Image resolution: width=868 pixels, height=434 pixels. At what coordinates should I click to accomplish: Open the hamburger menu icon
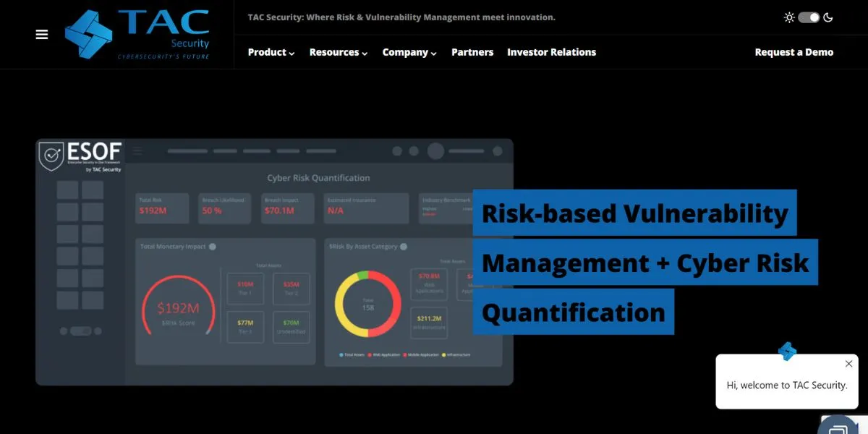coord(42,35)
